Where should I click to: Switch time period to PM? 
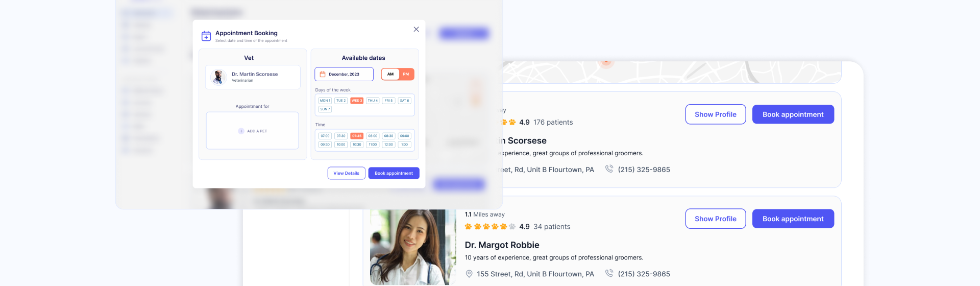pos(406,75)
